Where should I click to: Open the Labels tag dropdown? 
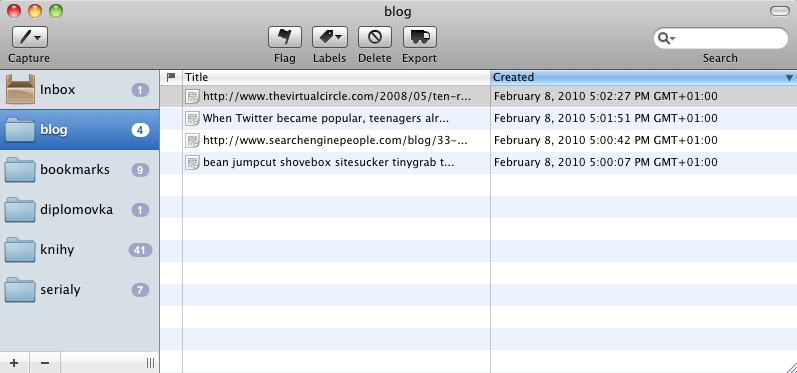coord(330,37)
